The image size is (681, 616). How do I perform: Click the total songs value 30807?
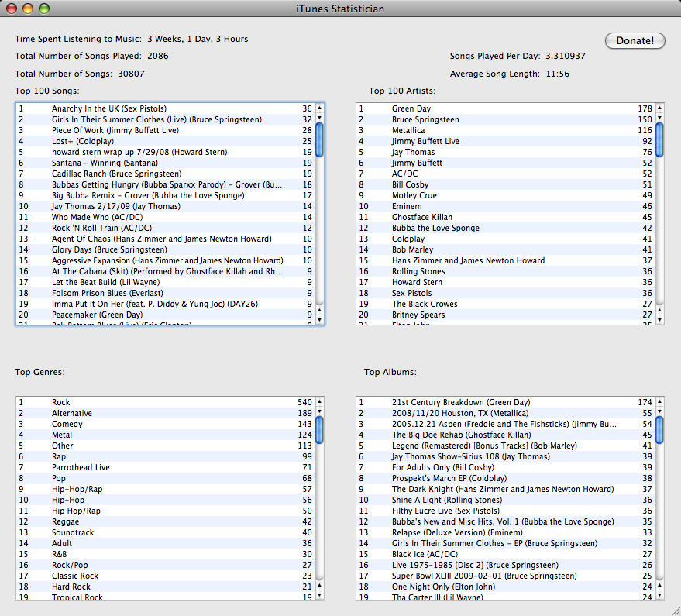tap(131, 74)
